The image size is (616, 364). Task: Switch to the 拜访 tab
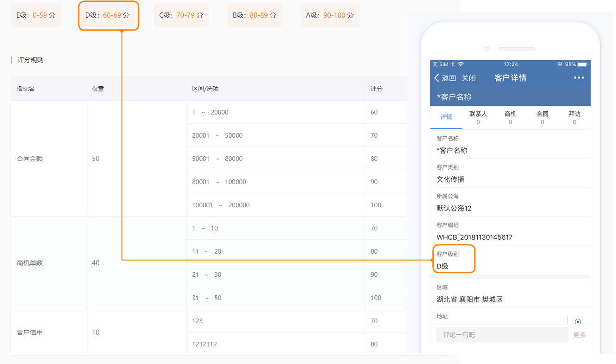(x=575, y=117)
